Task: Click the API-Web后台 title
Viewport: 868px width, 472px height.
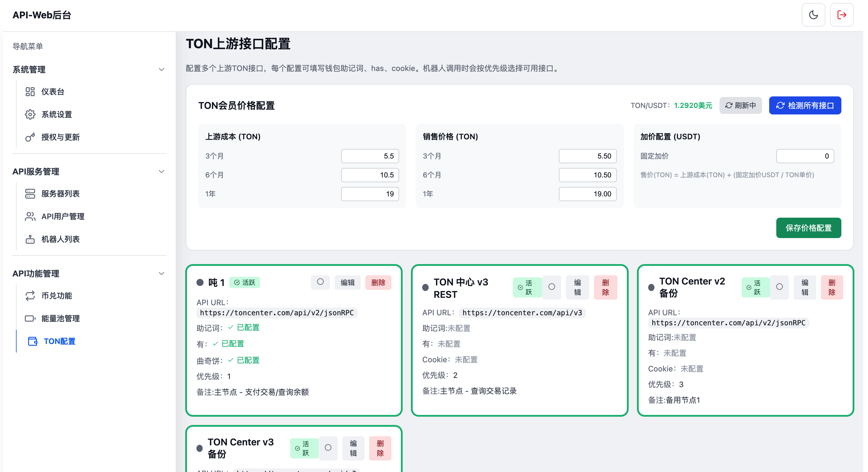Action: click(42, 15)
